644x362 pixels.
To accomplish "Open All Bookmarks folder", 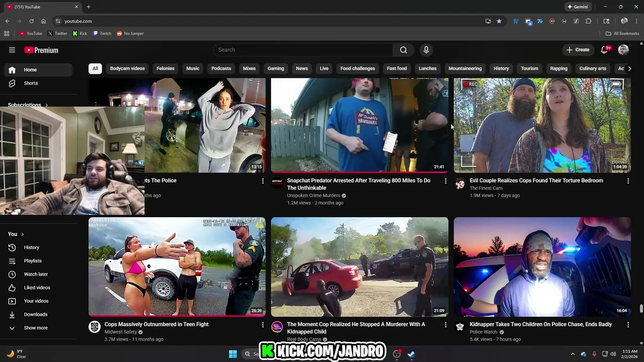I will (x=622, y=33).
